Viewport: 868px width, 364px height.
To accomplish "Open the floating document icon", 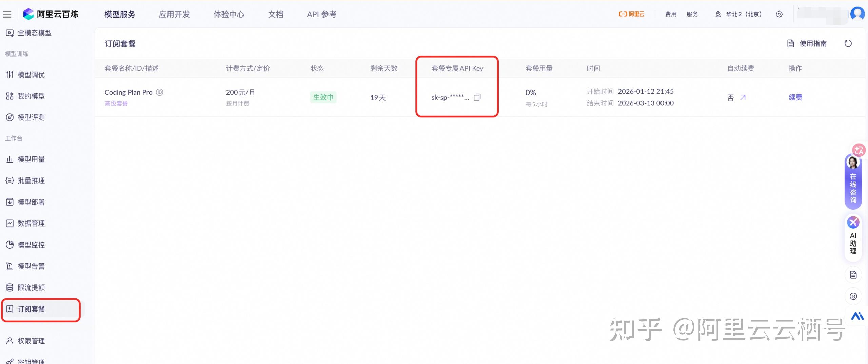I will click(x=853, y=275).
